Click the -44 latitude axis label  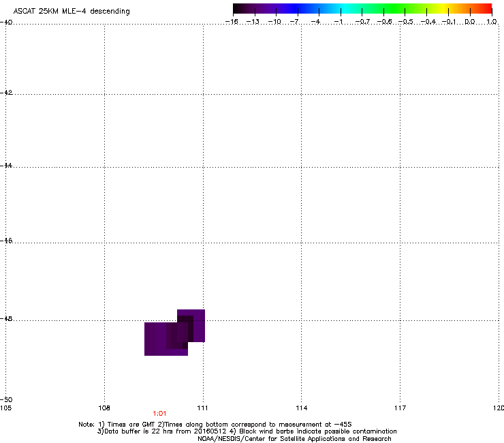6,166
